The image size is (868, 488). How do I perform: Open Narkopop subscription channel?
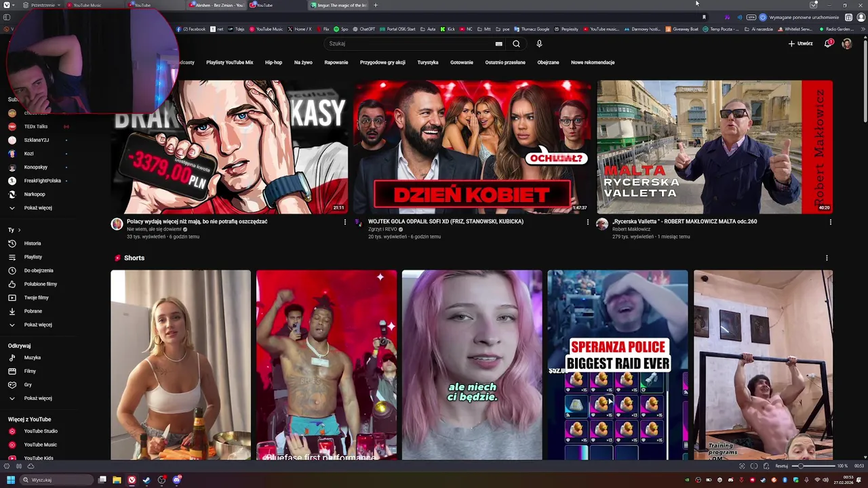(35, 195)
